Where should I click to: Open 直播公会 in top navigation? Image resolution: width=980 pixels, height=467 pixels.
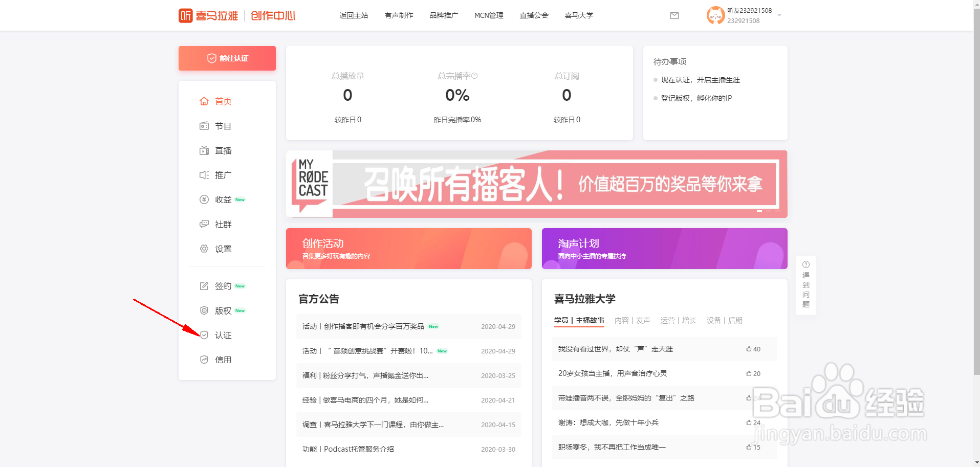(x=534, y=15)
